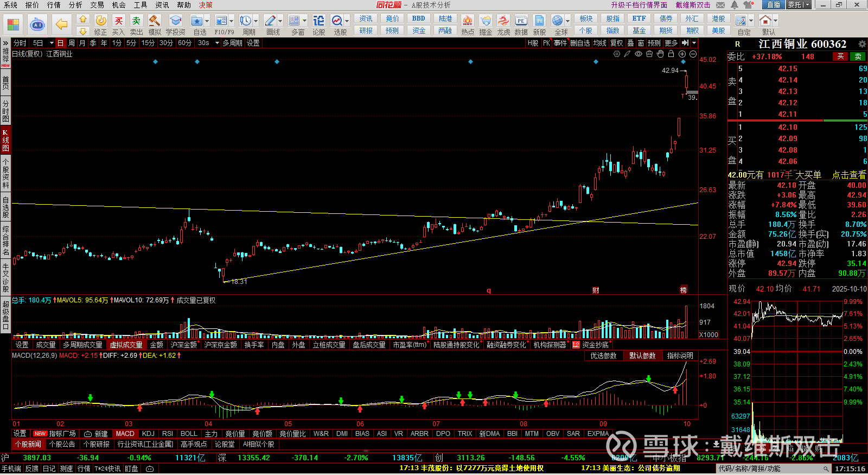This screenshot has height=475, width=868.
Task: Click blue diamond event marker above latest candle
Action: pyautogui.click(x=684, y=62)
